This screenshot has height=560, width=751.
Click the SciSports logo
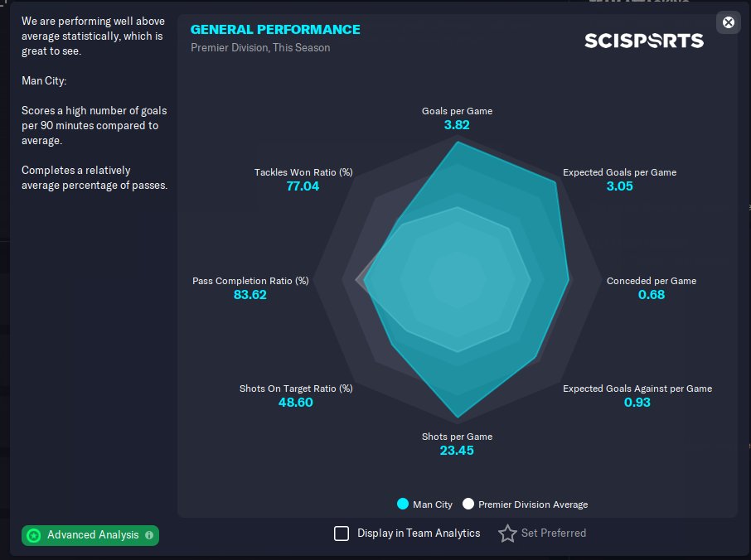coord(644,41)
